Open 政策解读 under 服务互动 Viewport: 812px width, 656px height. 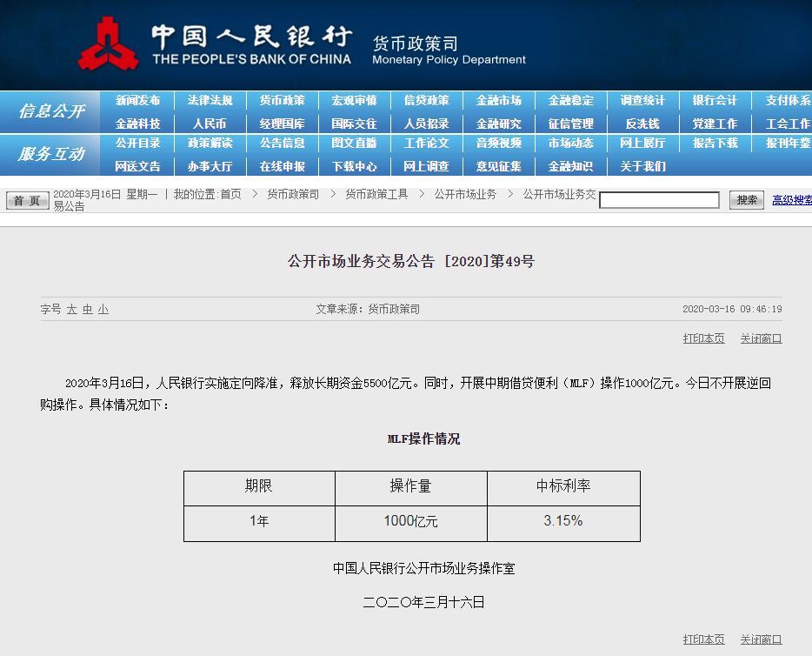tap(210, 143)
